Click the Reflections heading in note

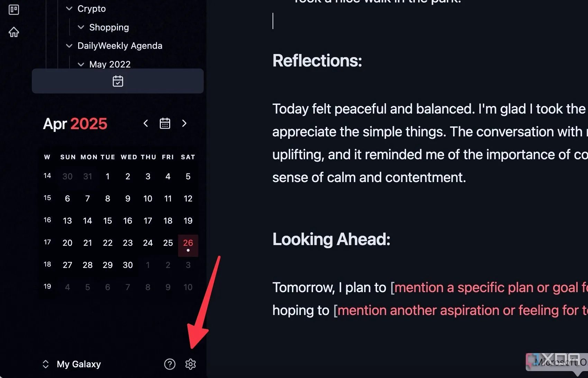click(x=317, y=61)
